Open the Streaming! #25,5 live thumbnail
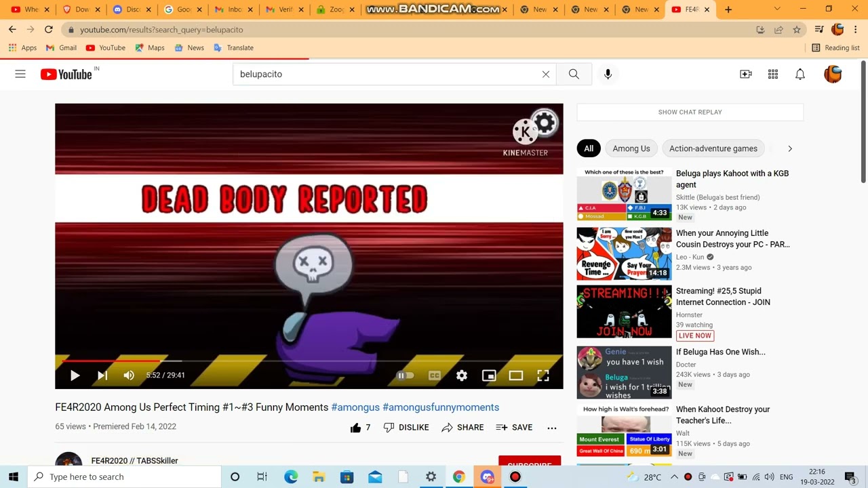Screen dimensions: 868x488 (x=624, y=312)
